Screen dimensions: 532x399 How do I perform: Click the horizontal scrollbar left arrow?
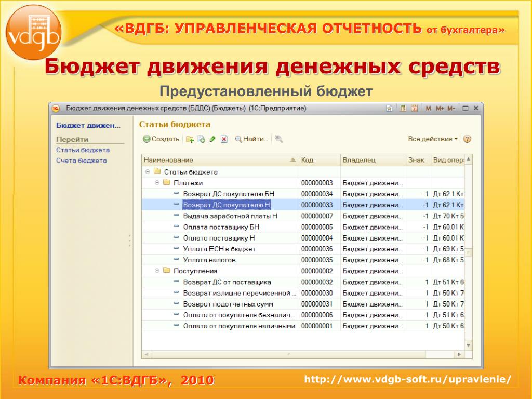coord(147,354)
